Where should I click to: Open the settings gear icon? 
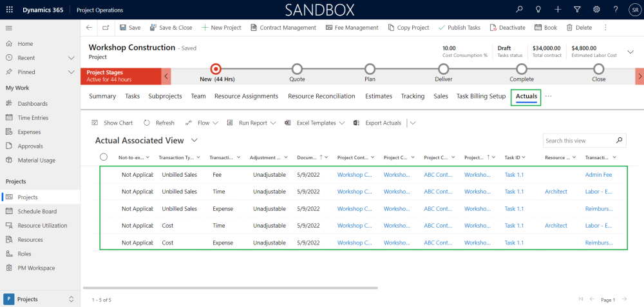point(596,10)
